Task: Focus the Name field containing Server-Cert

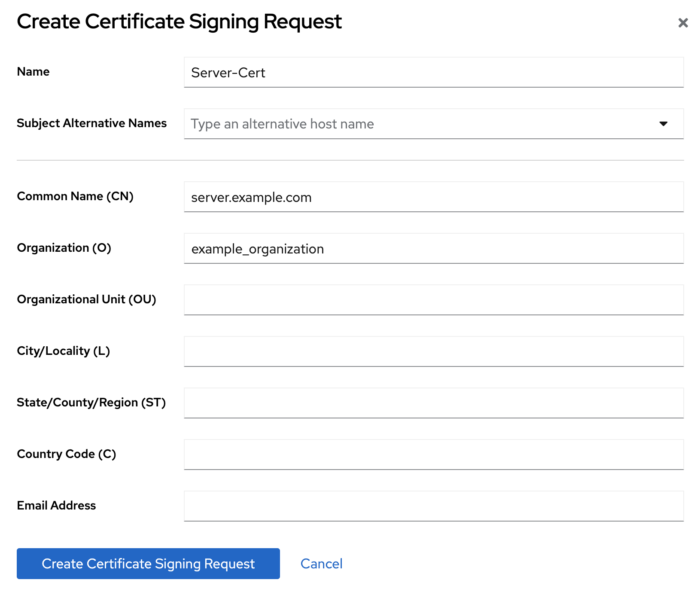Action: pyautogui.click(x=433, y=73)
